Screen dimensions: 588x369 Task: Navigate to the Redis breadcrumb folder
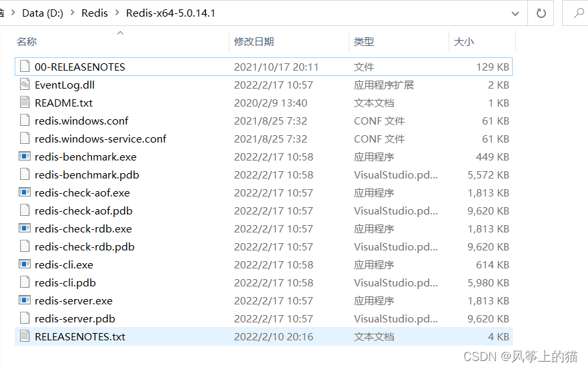pyautogui.click(x=95, y=13)
